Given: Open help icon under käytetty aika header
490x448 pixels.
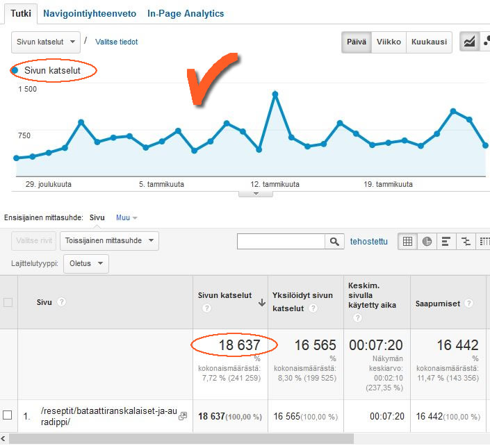Looking at the screenshot, I should (357, 318).
